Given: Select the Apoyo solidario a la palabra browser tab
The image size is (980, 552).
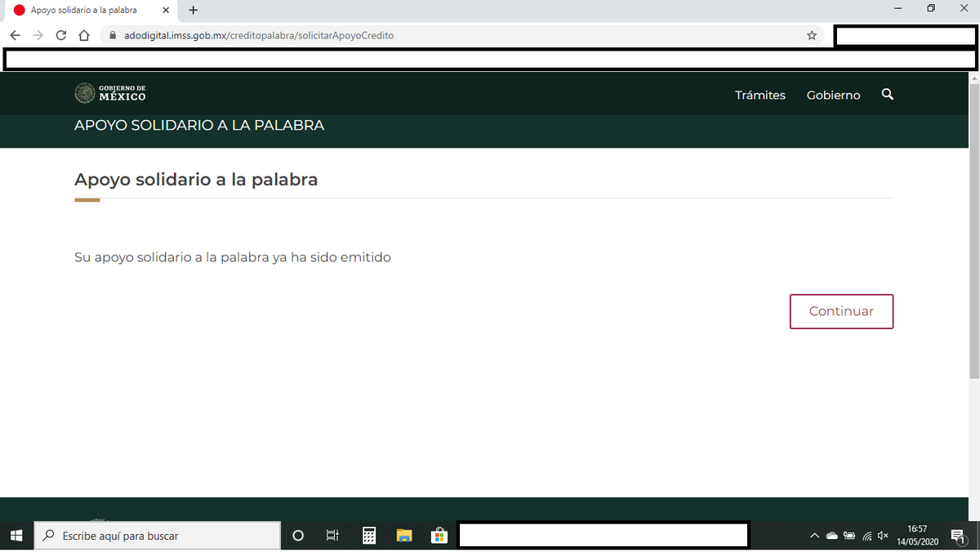Looking at the screenshot, I should [91, 11].
